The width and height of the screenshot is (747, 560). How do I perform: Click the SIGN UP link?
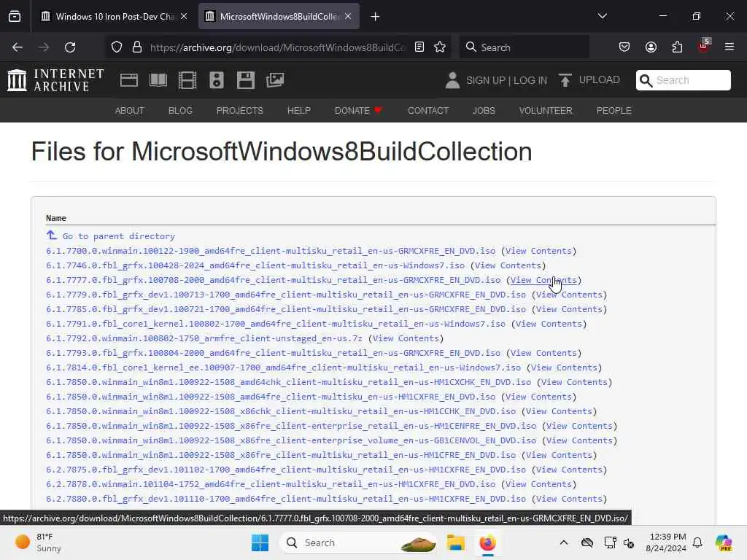[x=486, y=80]
